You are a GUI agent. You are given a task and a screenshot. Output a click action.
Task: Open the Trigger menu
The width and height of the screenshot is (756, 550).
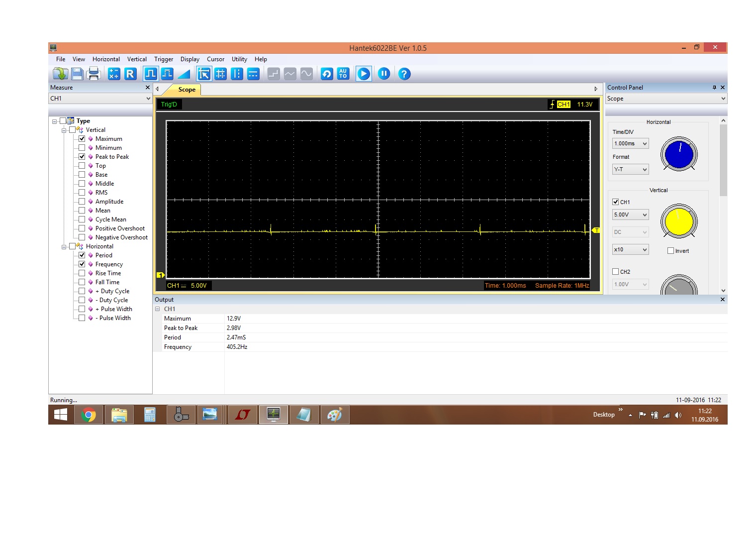click(x=164, y=59)
